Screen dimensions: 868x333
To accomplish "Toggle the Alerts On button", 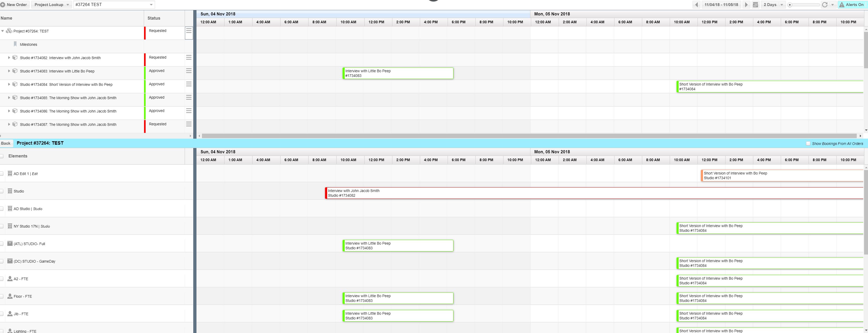I will click(x=853, y=5).
